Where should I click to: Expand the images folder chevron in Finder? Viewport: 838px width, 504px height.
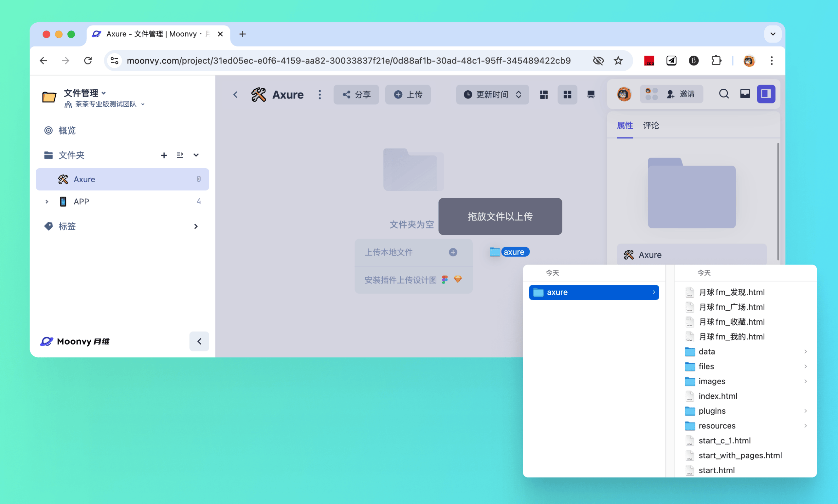[x=805, y=381]
